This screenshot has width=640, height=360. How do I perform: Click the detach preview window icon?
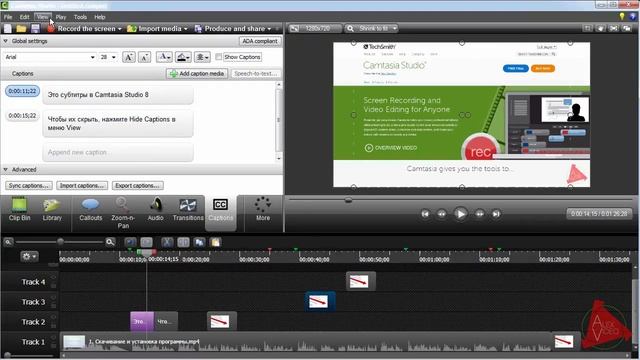tap(627, 28)
